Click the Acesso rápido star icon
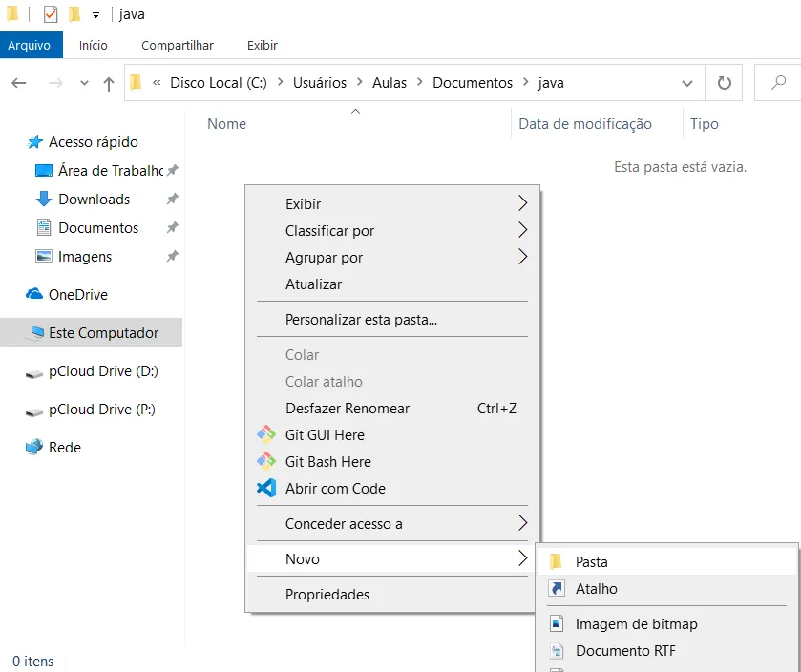The image size is (801, 672). (x=34, y=141)
